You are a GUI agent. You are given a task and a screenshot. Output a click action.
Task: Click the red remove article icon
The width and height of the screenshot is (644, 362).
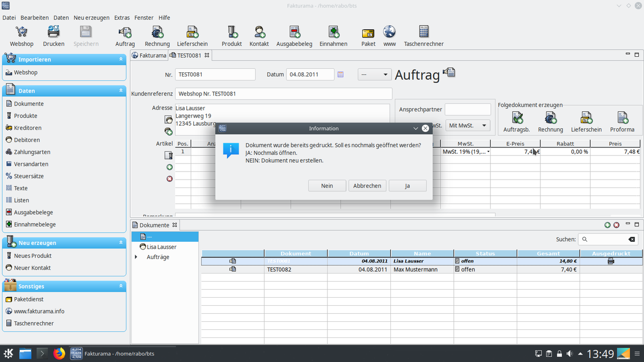[x=170, y=178]
